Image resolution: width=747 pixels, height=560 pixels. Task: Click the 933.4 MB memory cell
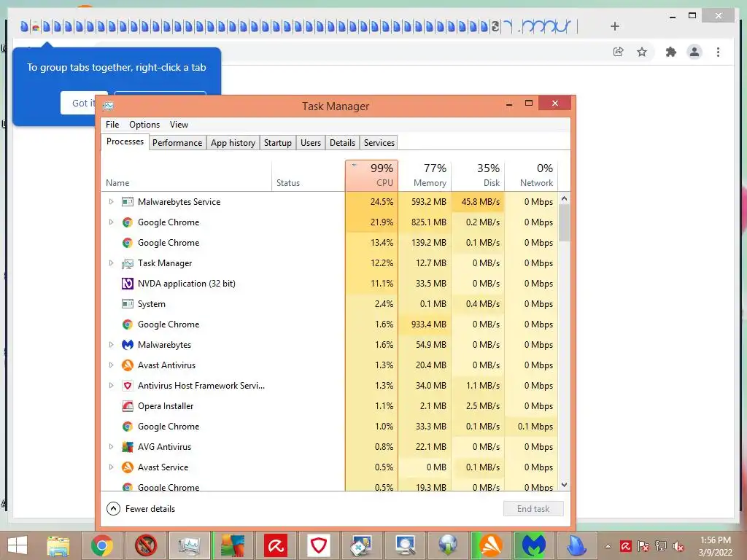pyautogui.click(x=425, y=324)
